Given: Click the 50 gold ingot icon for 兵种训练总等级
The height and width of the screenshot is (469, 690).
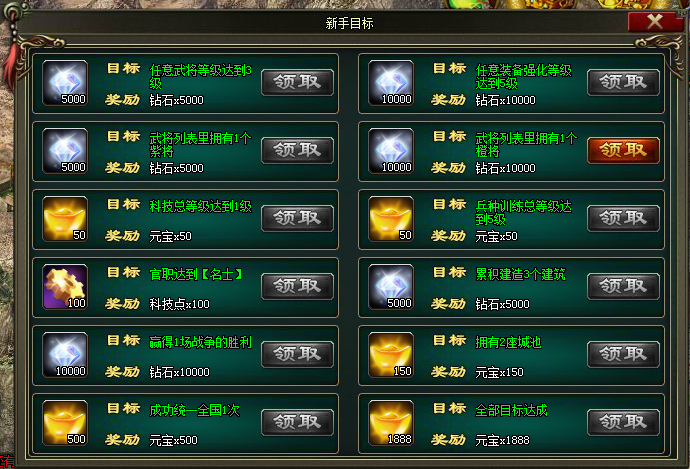Looking at the screenshot, I should [391, 219].
